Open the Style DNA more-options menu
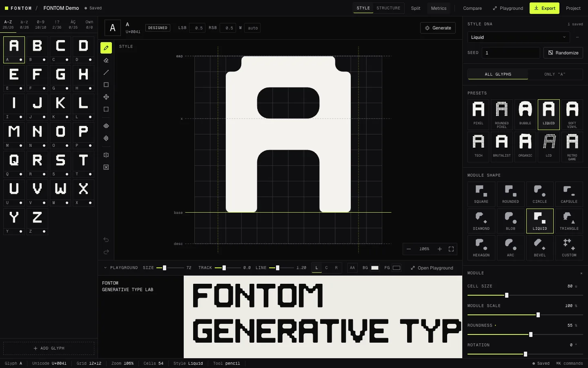The height and width of the screenshot is (368, 588). tap(577, 37)
